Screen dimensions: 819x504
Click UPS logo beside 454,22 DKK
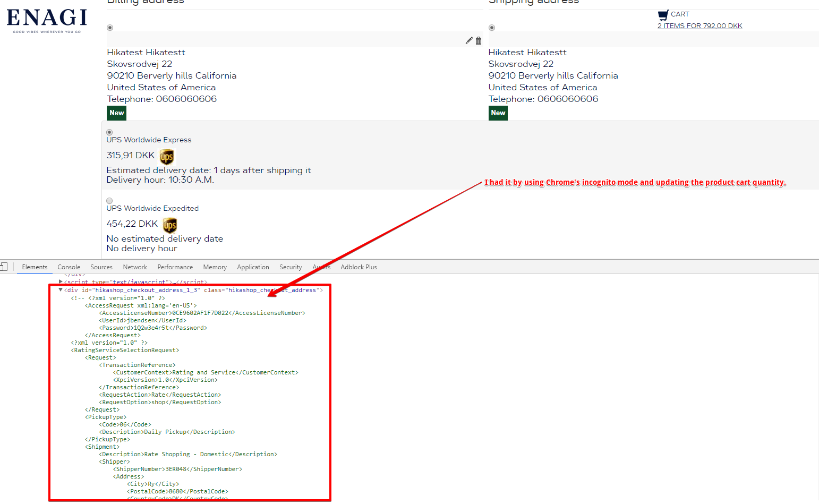(170, 225)
